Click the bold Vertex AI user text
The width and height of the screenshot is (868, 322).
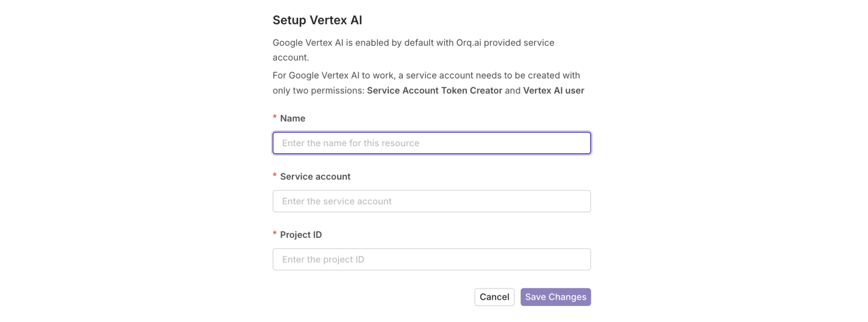553,91
